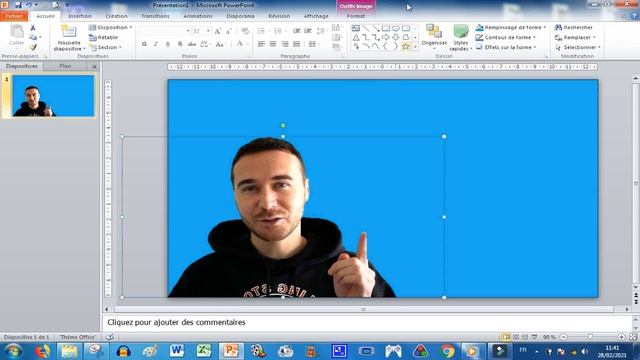Select the text box shape icon
640x360 pixels.
tap(356, 28)
